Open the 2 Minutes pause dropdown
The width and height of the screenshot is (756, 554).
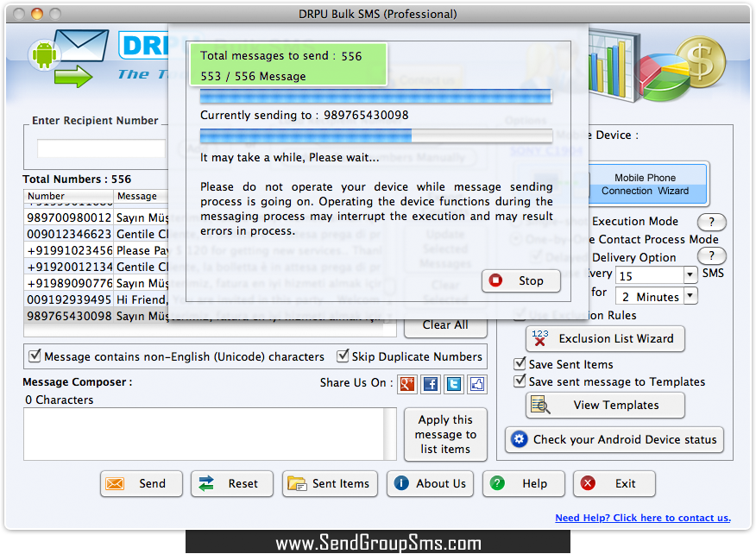point(690,296)
